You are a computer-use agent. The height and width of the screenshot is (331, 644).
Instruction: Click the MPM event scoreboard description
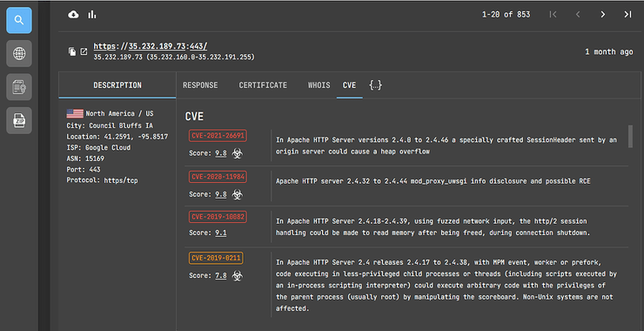coord(446,285)
